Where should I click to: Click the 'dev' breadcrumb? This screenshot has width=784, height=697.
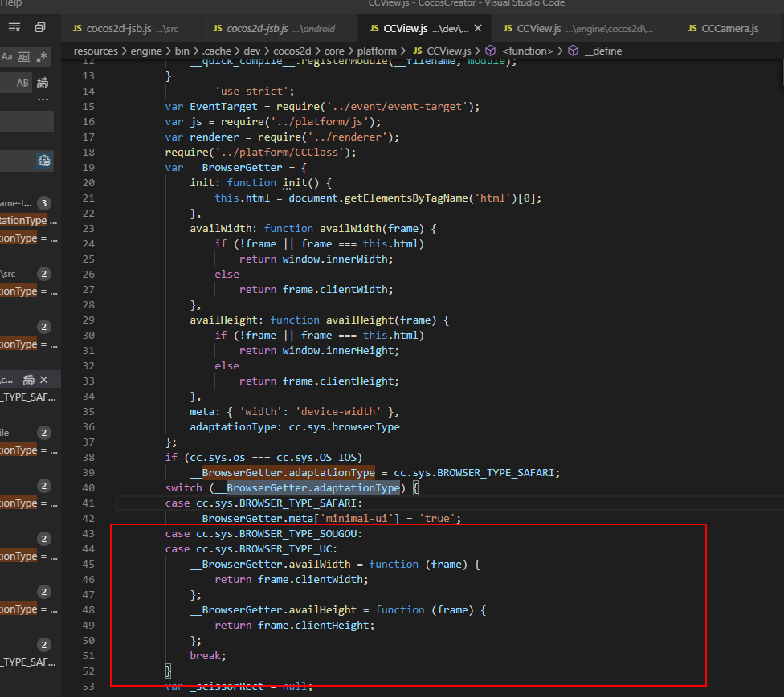pos(252,51)
